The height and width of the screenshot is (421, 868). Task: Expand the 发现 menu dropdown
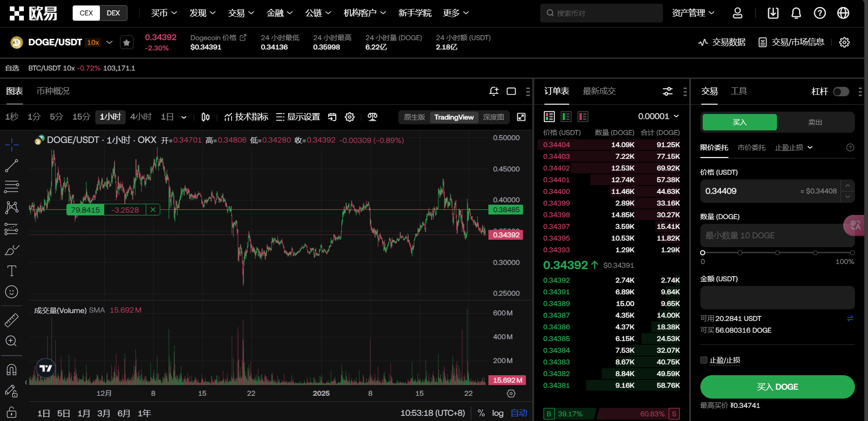pos(202,13)
